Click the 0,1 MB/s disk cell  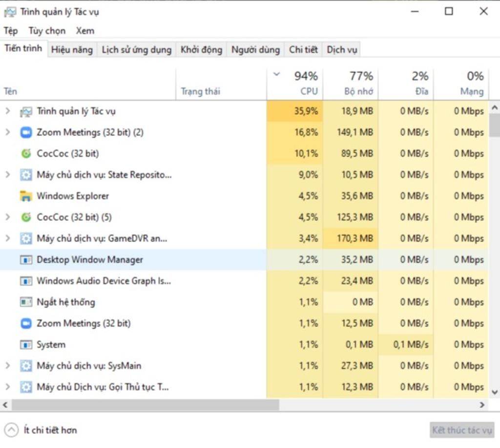coord(406,344)
